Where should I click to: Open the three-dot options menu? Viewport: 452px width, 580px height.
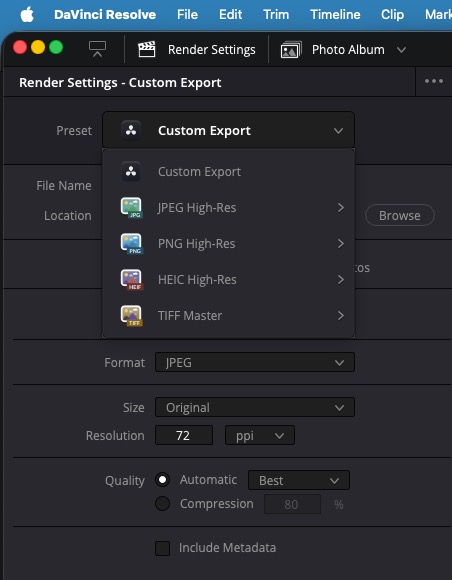pyautogui.click(x=434, y=81)
